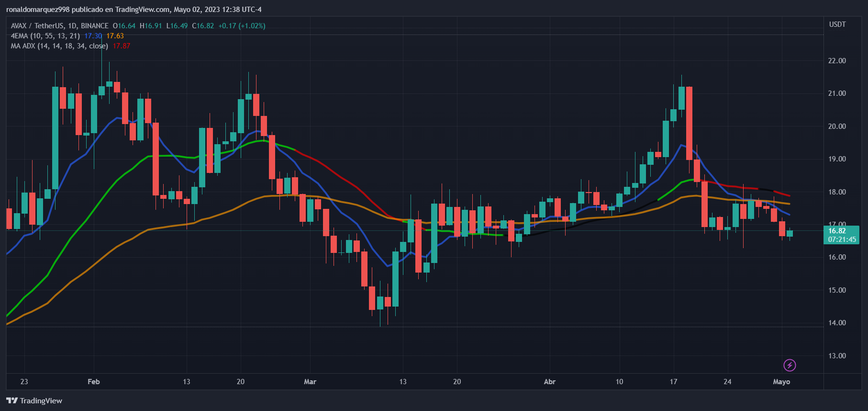868x411 pixels.
Task: Click the purple lightning bolt icon
Action: coord(789,365)
